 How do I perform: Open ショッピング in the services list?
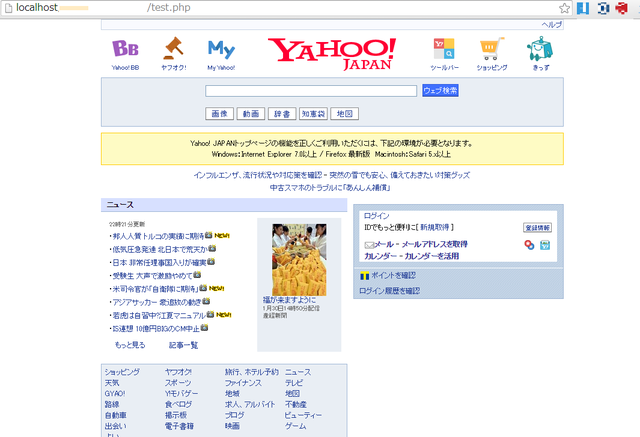point(122,372)
